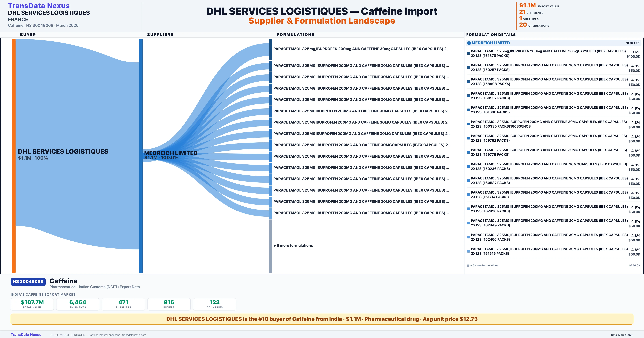Click the gray square beside '+ 5 more formulations' legend
Screen dimensions: 644x338
coord(468,265)
